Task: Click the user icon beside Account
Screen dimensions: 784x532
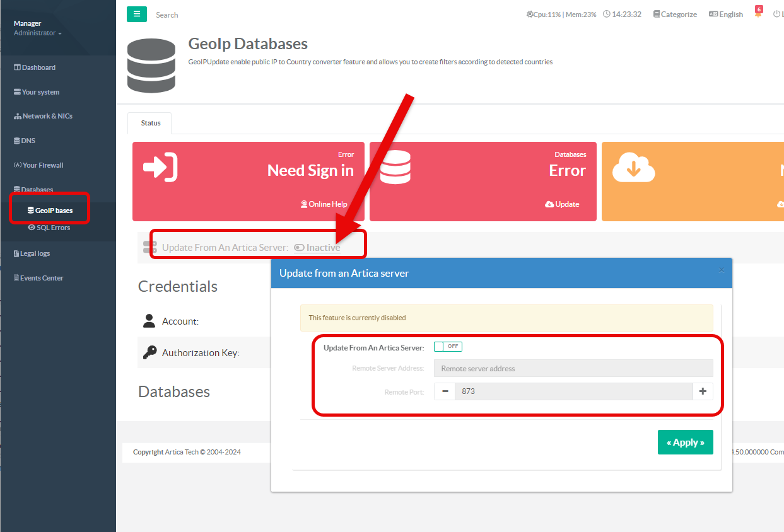Action: click(149, 321)
